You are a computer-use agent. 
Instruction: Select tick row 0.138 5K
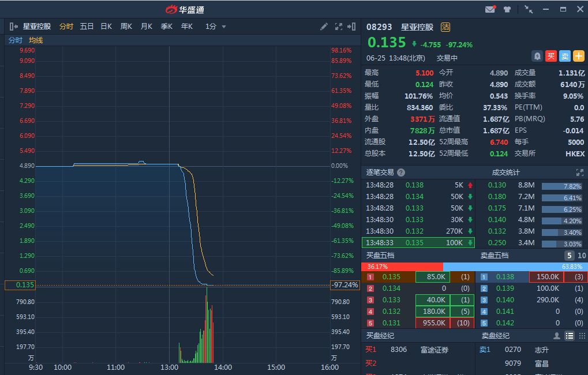pos(418,185)
